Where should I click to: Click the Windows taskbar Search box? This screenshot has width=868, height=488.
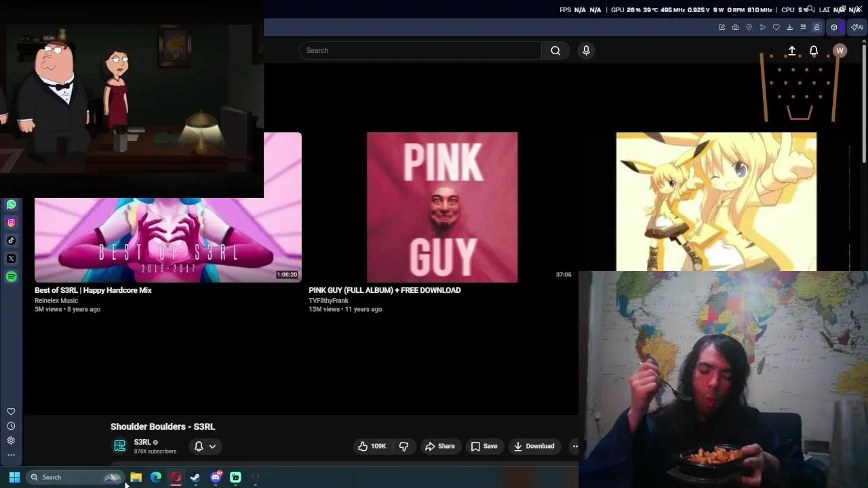pos(74,477)
